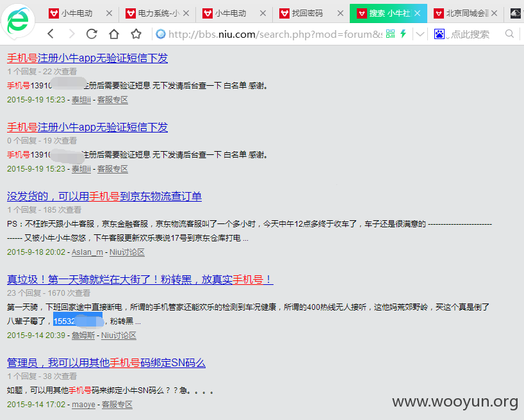The image size is (524, 420).
Task: Open 真垃圾！第一天骑就烂在大街了 thread
Action: point(140,280)
